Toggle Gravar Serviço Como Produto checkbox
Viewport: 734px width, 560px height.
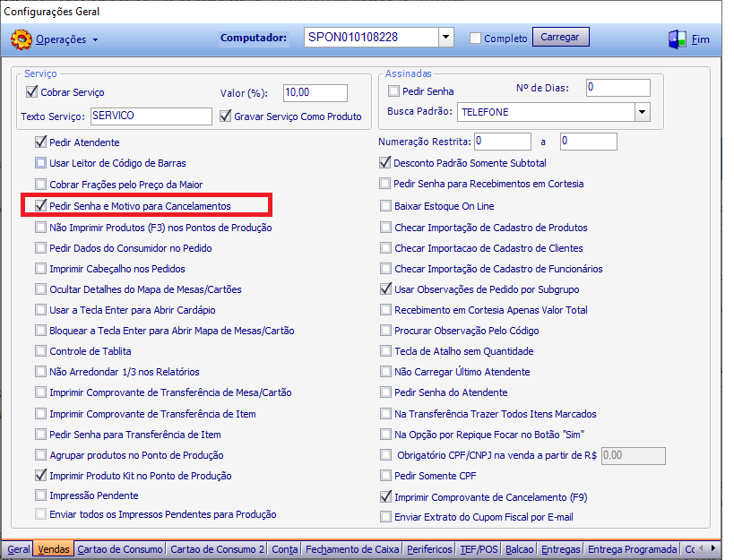(x=226, y=116)
